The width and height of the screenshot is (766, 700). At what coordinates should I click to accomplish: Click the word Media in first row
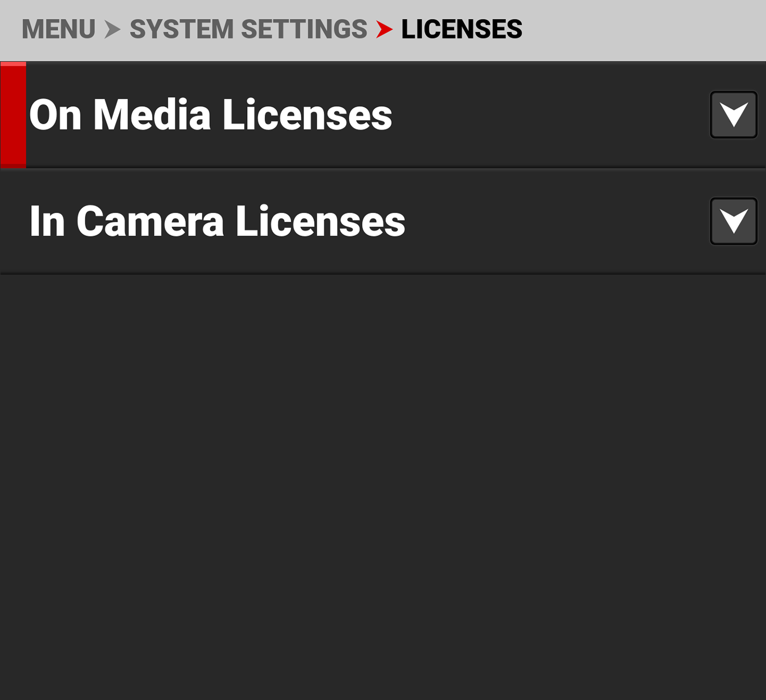point(152,115)
